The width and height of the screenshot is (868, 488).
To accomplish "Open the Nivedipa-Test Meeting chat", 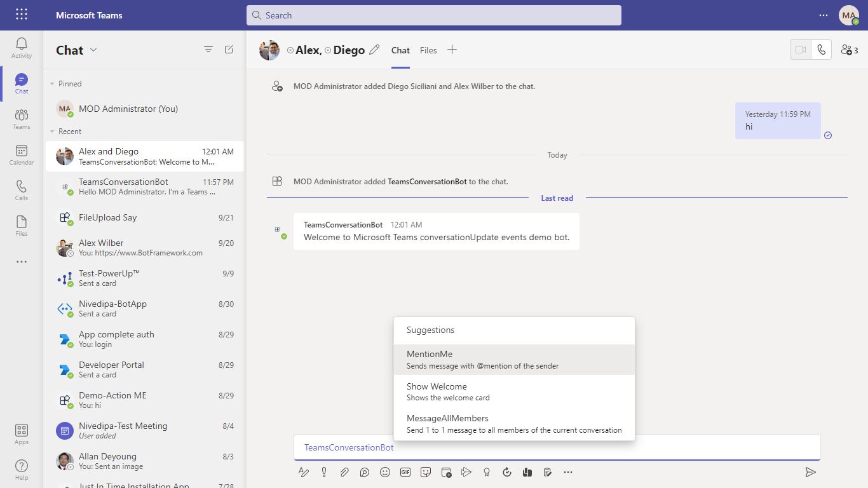I will [x=144, y=431].
